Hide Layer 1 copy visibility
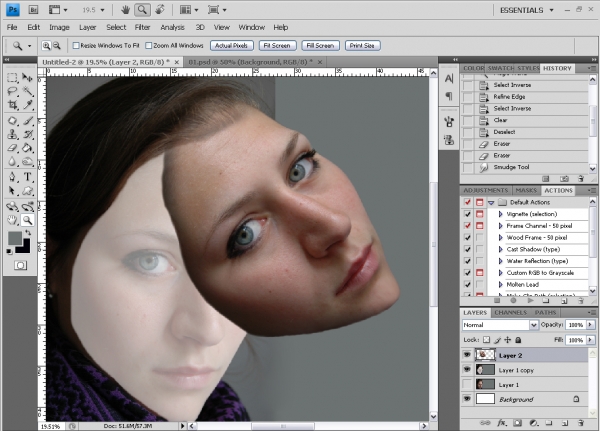The height and width of the screenshot is (431, 600). [467, 370]
